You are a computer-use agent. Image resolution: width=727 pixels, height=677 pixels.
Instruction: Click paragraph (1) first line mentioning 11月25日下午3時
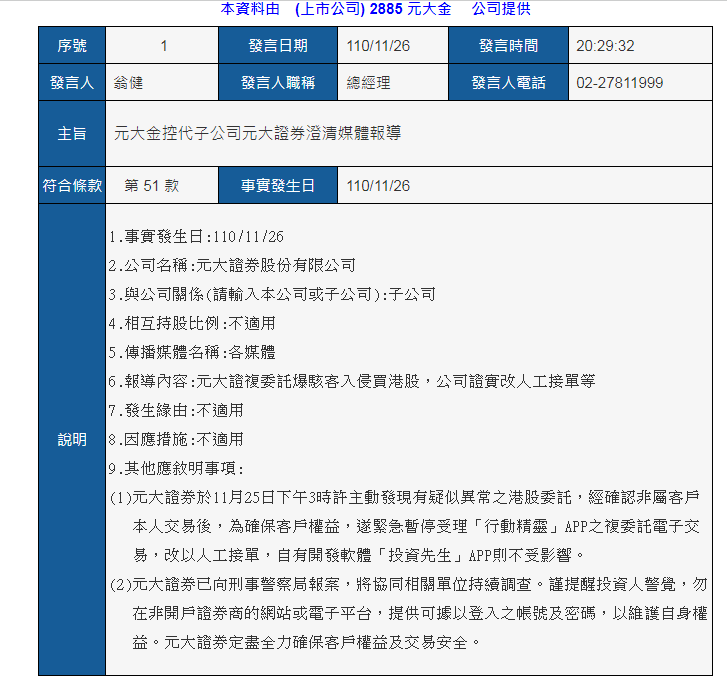405,497
